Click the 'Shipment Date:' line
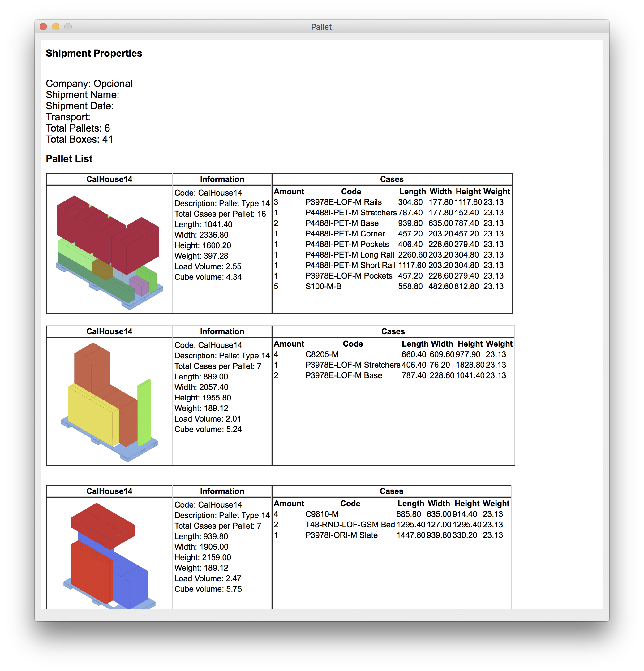This screenshot has height=671, width=644. point(80,106)
